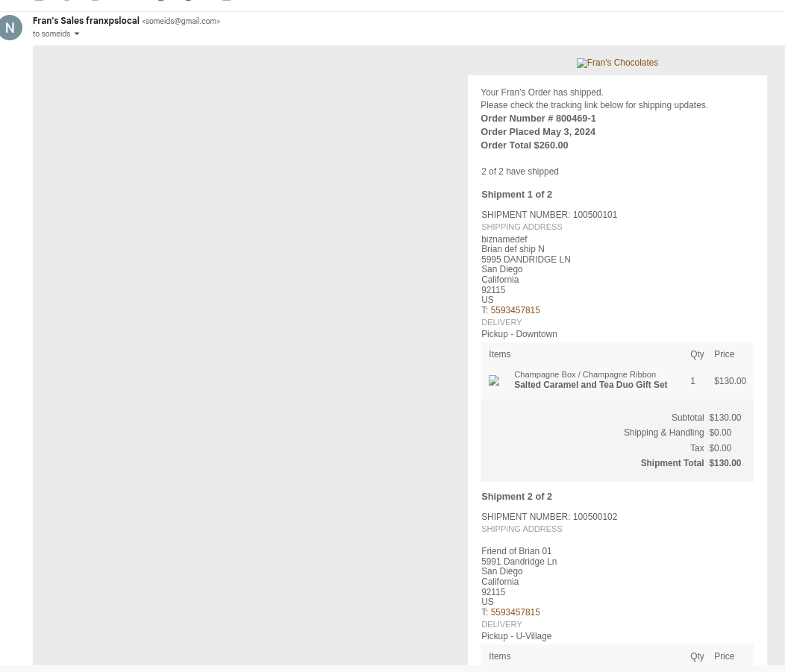Open the Fran's Chocolates logo image
This screenshot has width=785, height=672.
616,63
